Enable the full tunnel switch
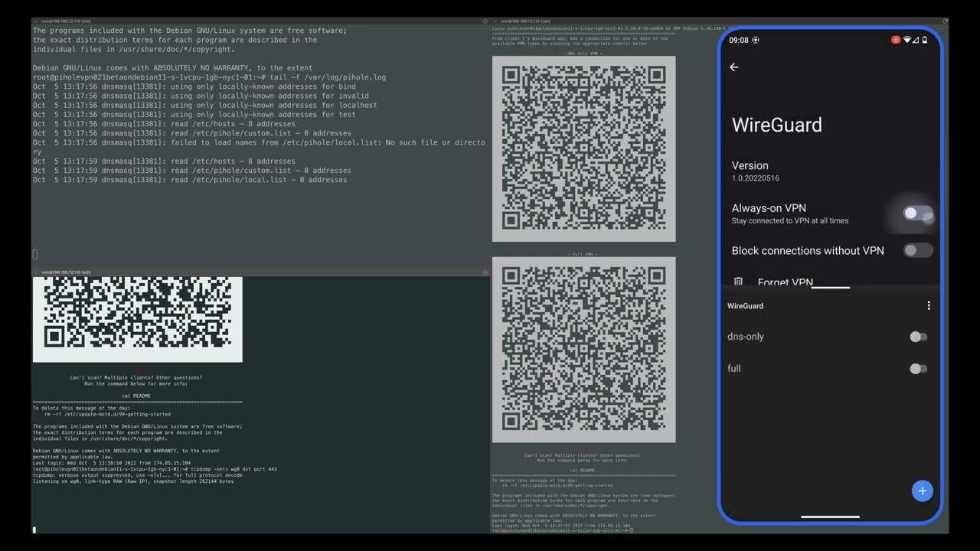This screenshot has width=980, height=551. (918, 369)
